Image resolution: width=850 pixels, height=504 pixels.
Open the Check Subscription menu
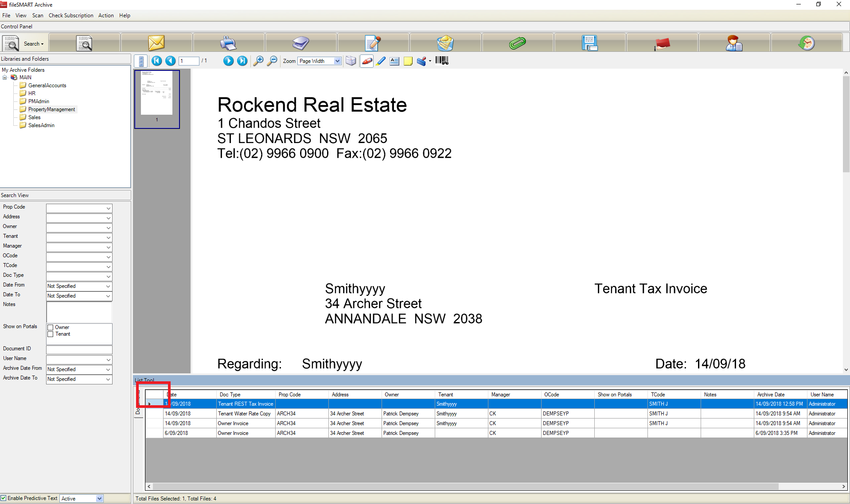point(71,16)
